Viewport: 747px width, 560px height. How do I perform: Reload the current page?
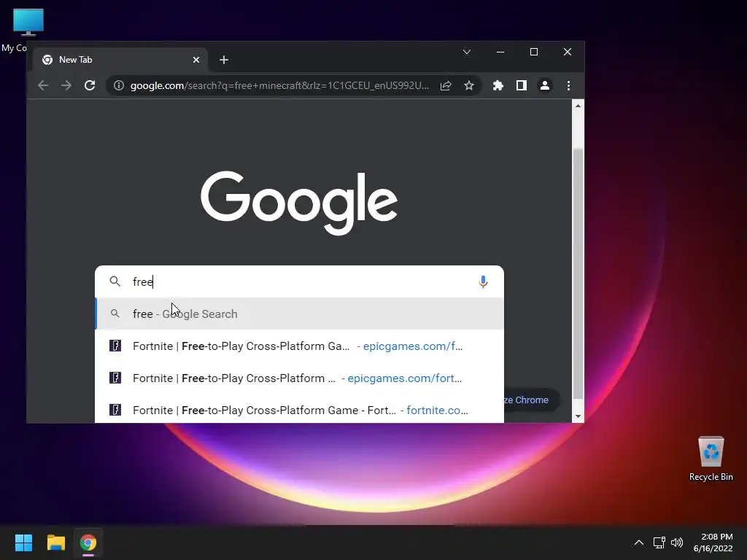90,86
